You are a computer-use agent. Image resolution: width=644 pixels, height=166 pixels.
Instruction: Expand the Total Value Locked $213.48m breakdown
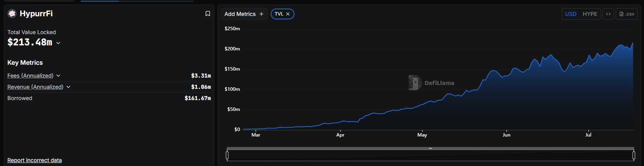[x=58, y=43]
